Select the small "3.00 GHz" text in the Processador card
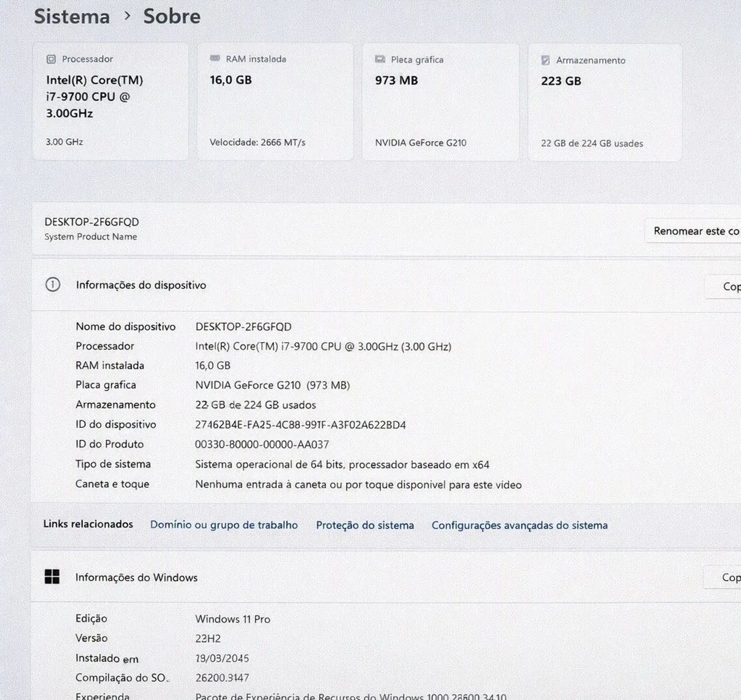The width and height of the screenshot is (741, 700). (x=64, y=142)
